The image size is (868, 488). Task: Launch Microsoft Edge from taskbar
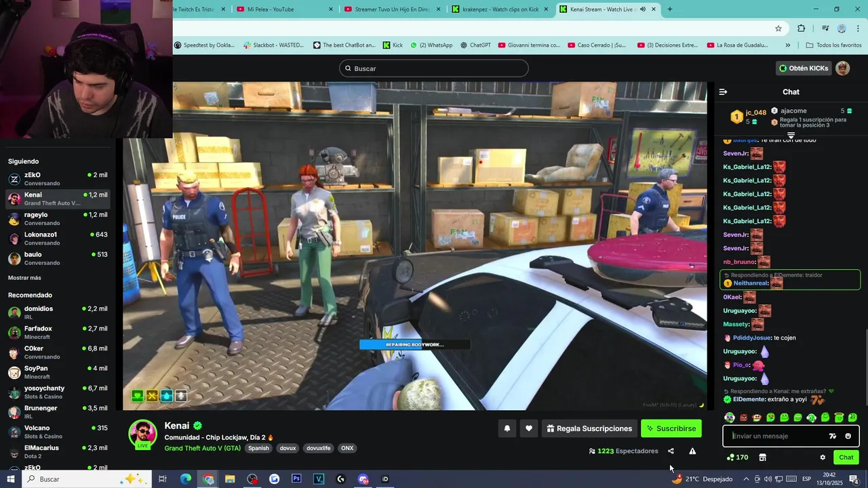tap(185, 479)
